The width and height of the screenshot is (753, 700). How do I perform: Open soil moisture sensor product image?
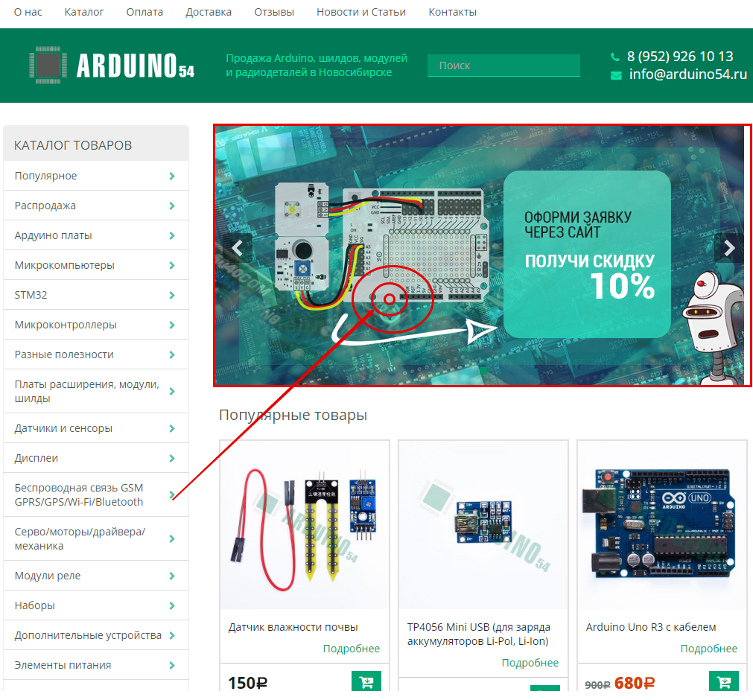305,525
